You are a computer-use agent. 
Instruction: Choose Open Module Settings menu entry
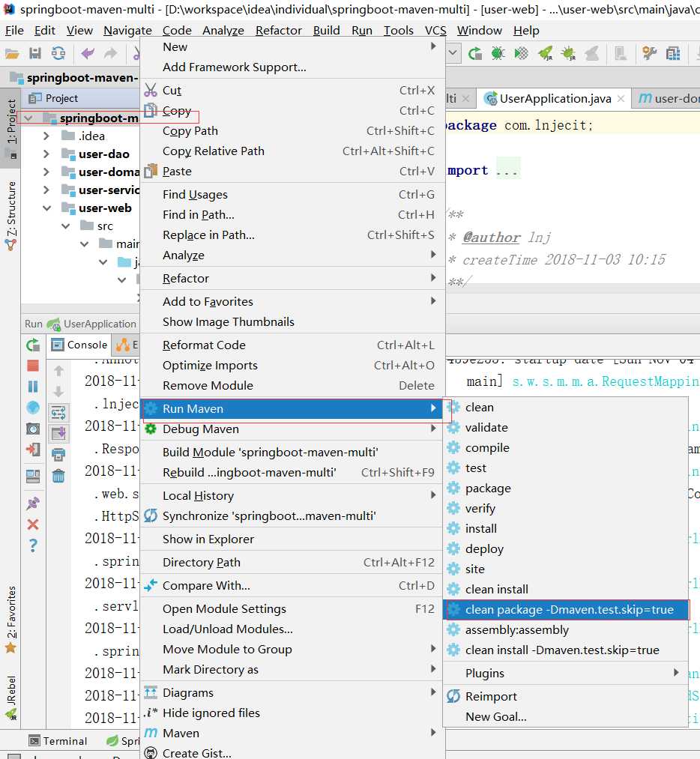click(x=292, y=608)
